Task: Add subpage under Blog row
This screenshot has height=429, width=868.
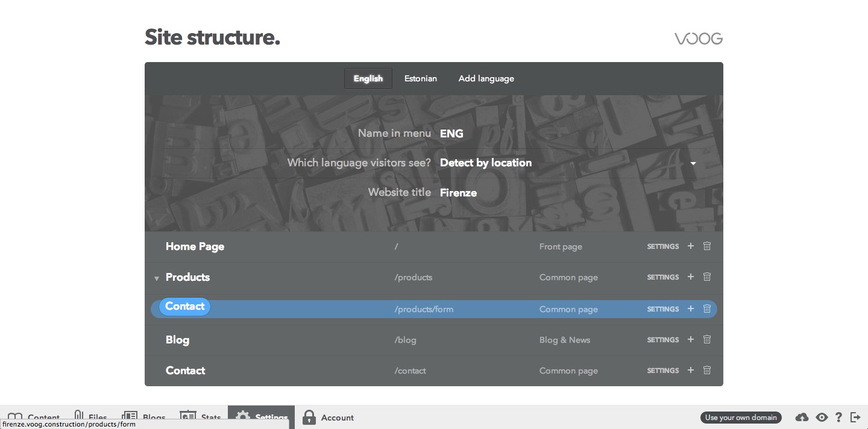Action: coord(691,339)
